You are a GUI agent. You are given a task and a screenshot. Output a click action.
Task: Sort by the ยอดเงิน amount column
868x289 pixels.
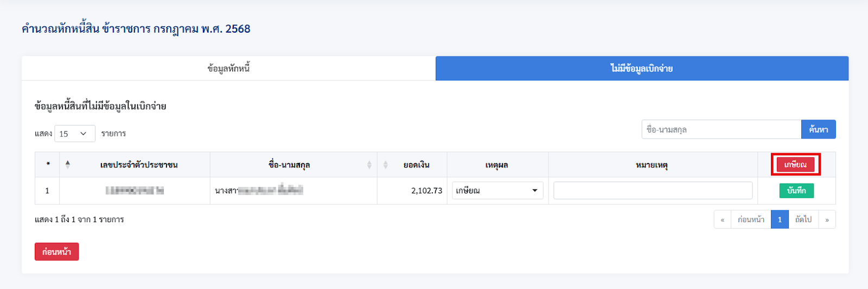coord(412,165)
